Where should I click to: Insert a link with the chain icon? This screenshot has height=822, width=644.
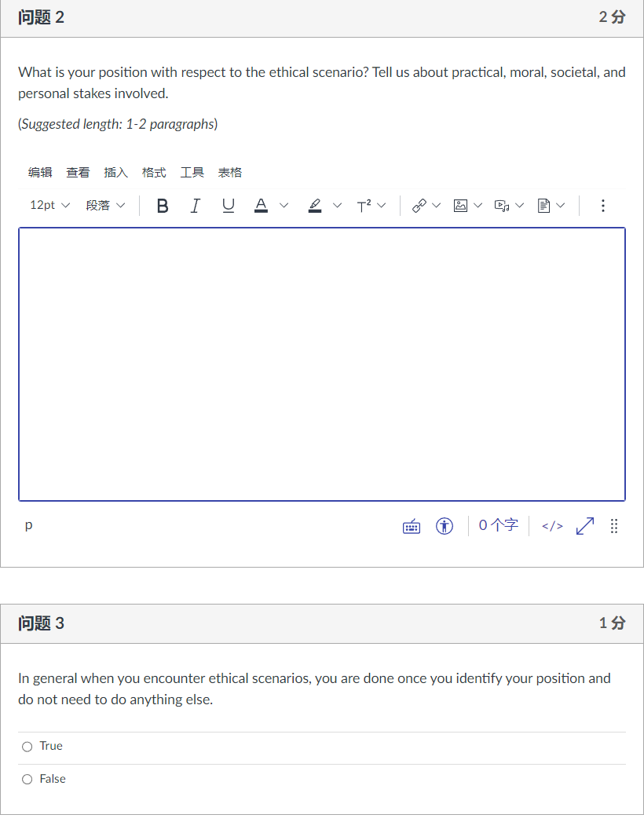(x=419, y=206)
